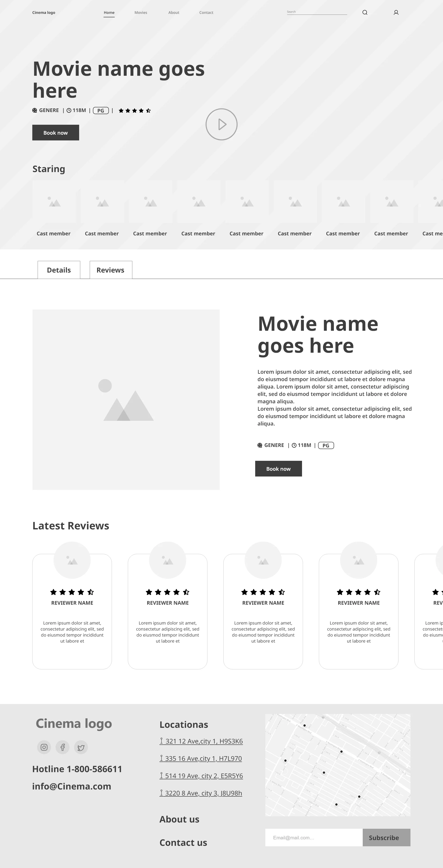
Task: Open address 321 12 Ave, city 1
Action: pyautogui.click(x=201, y=741)
